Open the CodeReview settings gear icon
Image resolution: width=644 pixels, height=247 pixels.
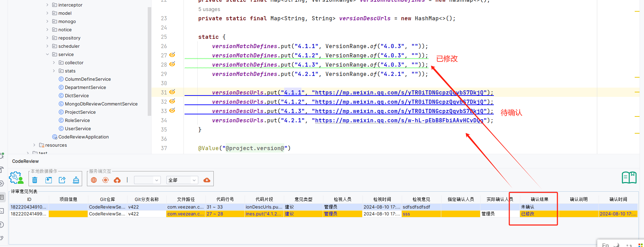(16, 178)
